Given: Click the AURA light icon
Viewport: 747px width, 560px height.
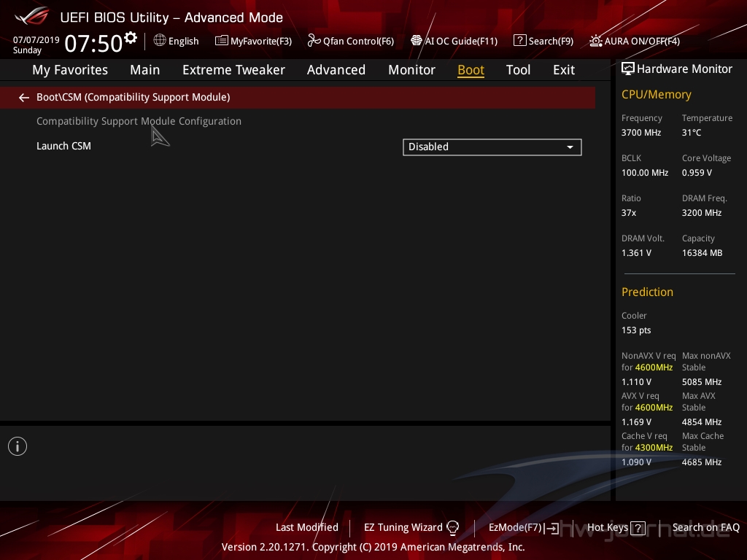Looking at the screenshot, I should 595,41.
